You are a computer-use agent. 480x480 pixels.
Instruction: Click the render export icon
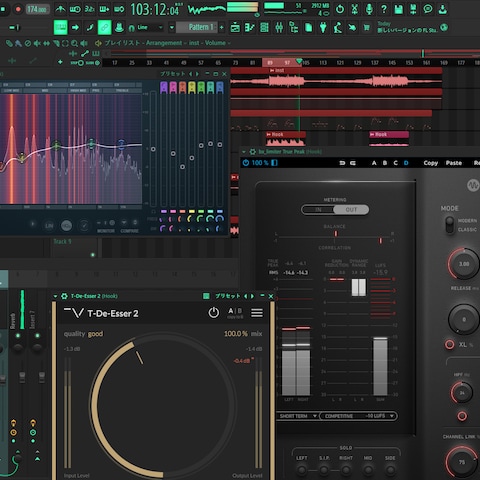click(x=413, y=9)
